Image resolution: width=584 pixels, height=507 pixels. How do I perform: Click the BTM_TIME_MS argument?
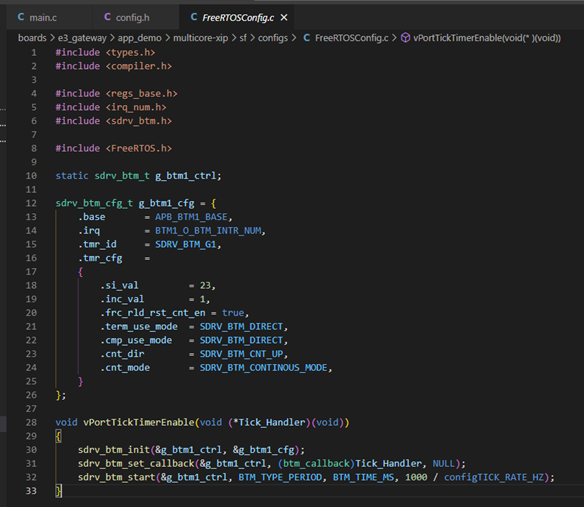[363, 478]
